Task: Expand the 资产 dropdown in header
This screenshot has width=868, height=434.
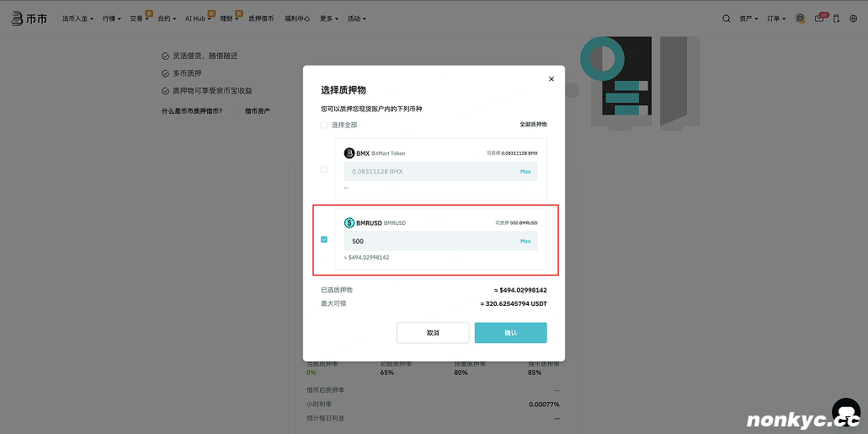Action: tap(748, 19)
